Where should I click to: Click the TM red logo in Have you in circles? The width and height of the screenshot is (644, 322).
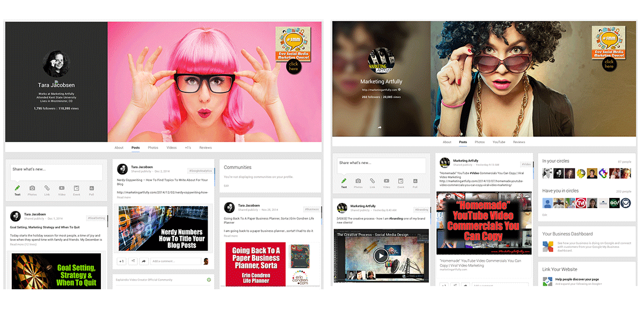(582, 203)
